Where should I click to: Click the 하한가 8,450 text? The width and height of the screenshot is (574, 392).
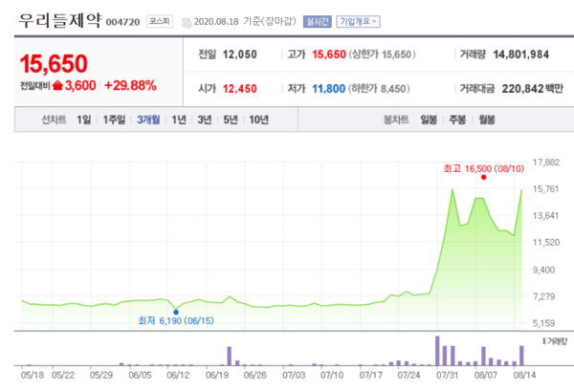click(x=379, y=89)
